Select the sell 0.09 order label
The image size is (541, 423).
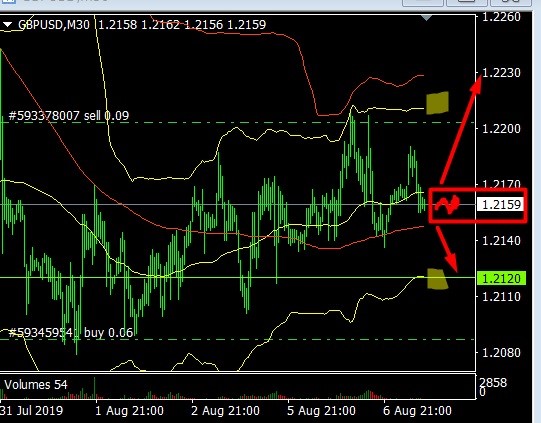68,115
